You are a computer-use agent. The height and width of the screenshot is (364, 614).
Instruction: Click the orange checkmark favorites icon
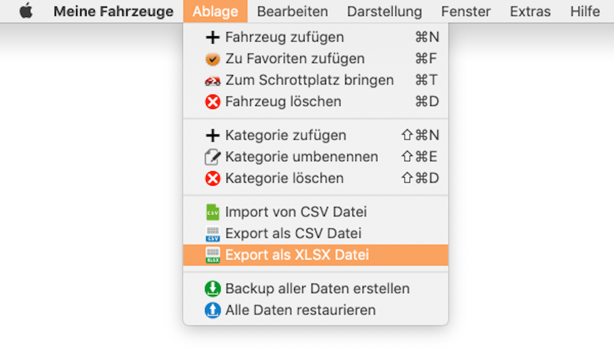pos(212,59)
